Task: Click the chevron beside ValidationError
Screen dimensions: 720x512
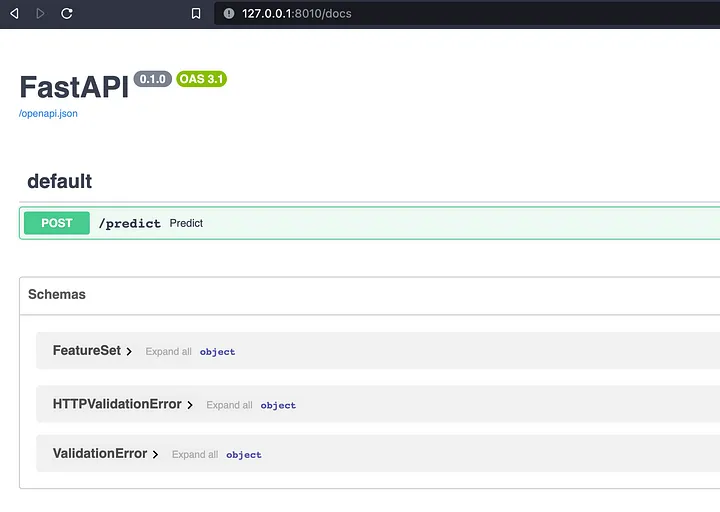Action: point(155,454)
